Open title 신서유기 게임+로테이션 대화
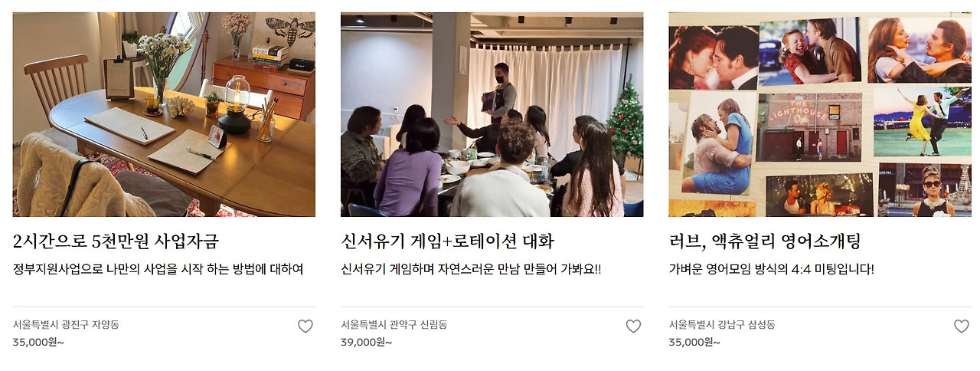980x371 pixels. [447, 241]
